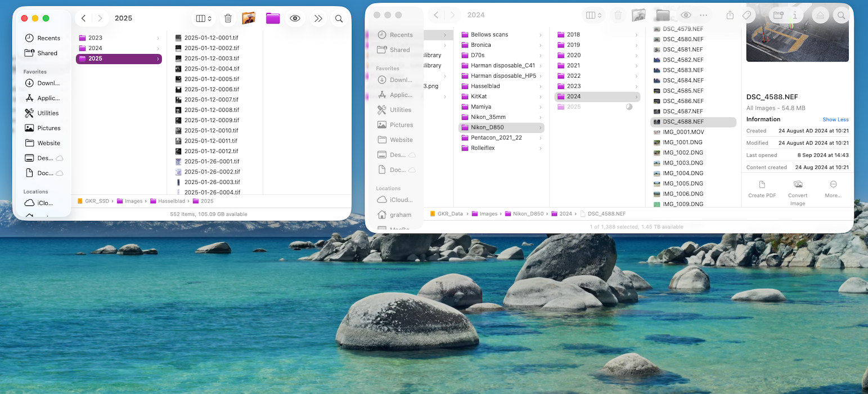Reveal hidden toolbar items with the double-chevron
The height and width of the screenshot is (394, 868).
[318, 18]
